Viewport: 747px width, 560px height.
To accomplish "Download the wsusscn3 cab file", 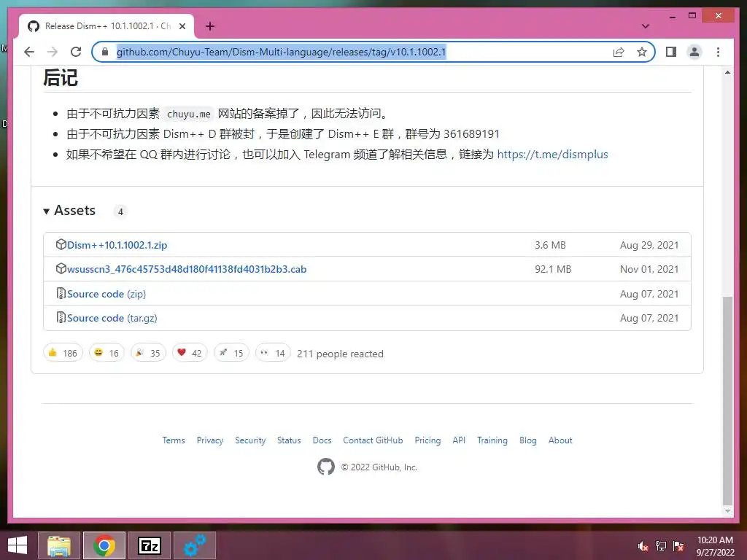I will (187, 270).
